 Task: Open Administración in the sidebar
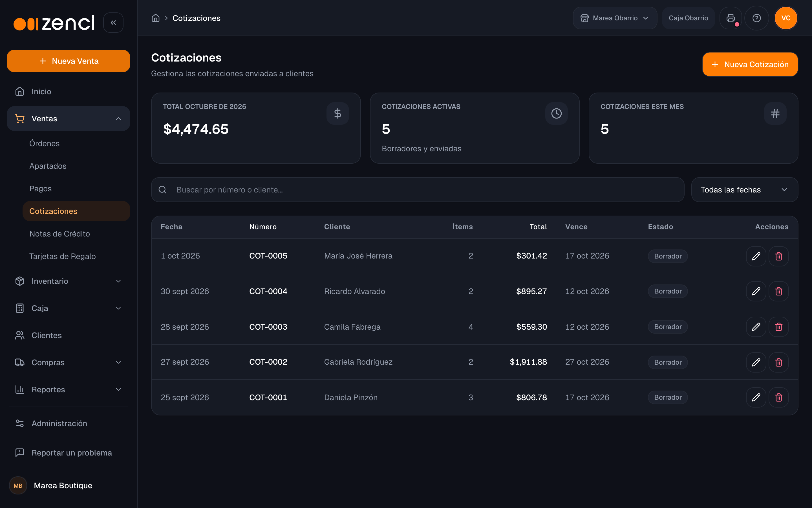pos(69,423)
